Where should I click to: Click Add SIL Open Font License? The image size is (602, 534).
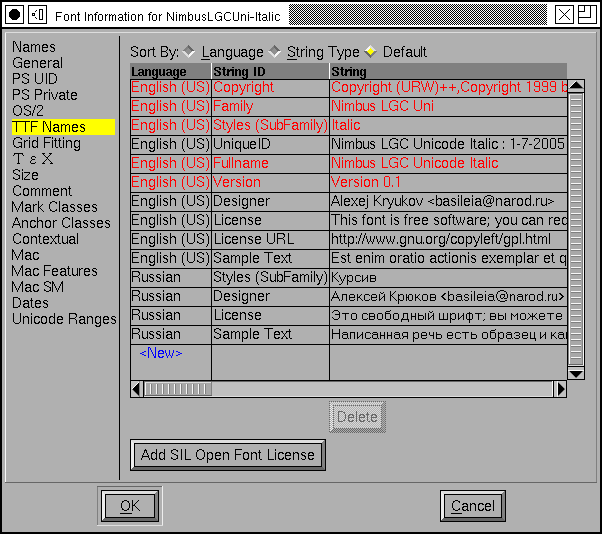pos(228,455)
